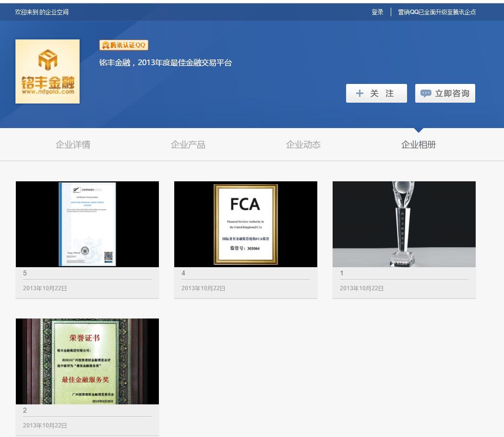Open album photo labeled 5

(87, 224)
